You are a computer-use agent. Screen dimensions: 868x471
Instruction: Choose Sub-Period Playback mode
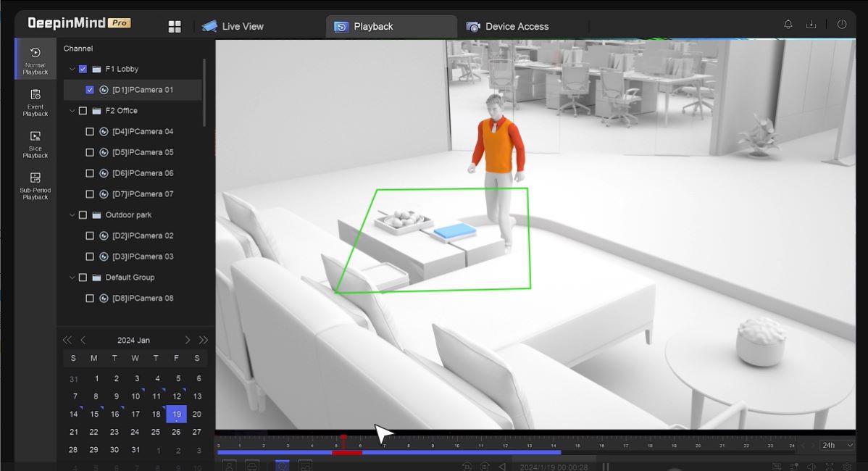click(35, 185)
